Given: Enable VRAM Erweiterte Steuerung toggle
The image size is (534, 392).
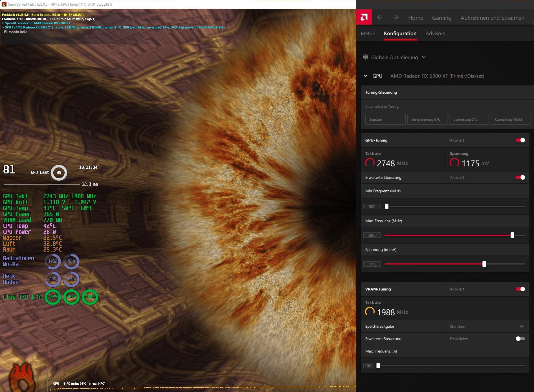Looking at the screenshot, I should (x=520, y=339).
